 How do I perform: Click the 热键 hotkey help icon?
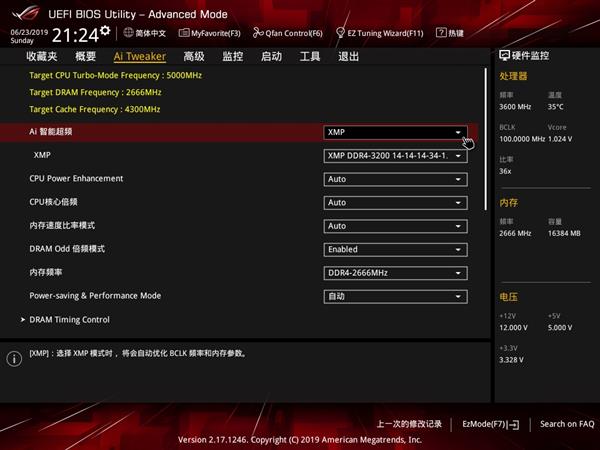click(441, 33)
